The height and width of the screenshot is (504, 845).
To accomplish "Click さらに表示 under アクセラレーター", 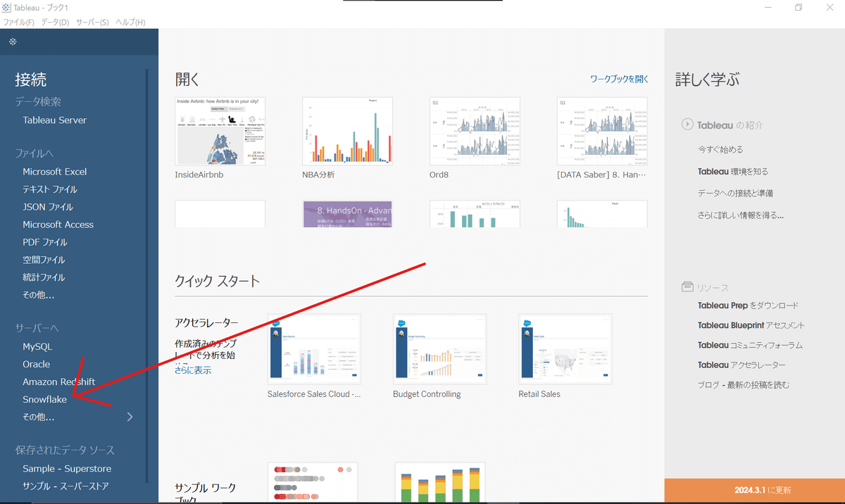I will (193, 370).
